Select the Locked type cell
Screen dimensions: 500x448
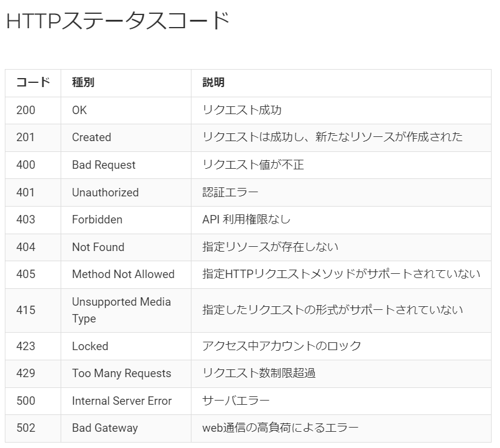[90, 347]
